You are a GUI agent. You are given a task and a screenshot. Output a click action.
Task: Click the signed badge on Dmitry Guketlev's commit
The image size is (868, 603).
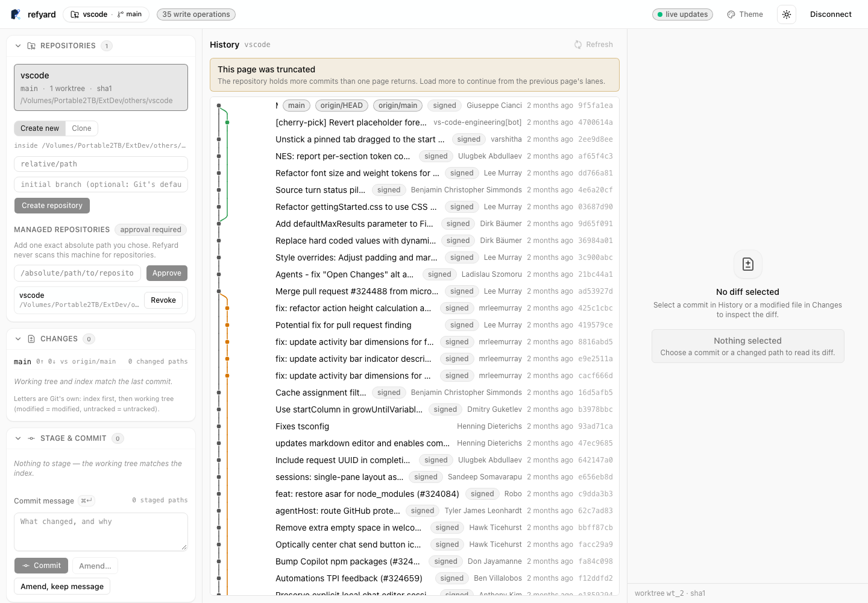point(445,409)
